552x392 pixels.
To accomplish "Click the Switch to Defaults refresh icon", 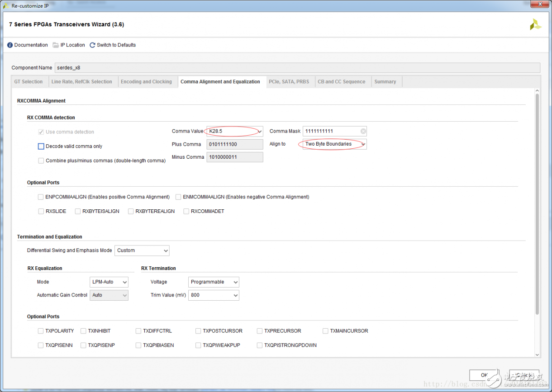I will pos(93,45).
